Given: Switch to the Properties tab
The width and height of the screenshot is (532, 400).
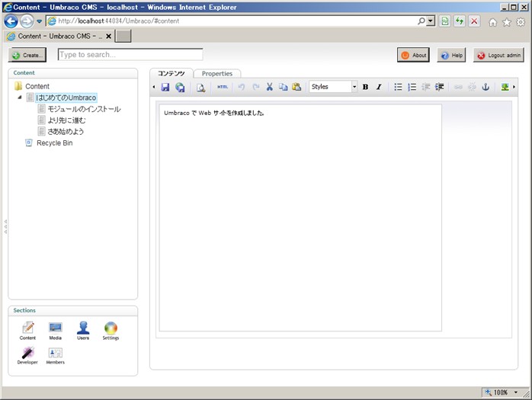Looking at the screenshot, I should 217,74.
